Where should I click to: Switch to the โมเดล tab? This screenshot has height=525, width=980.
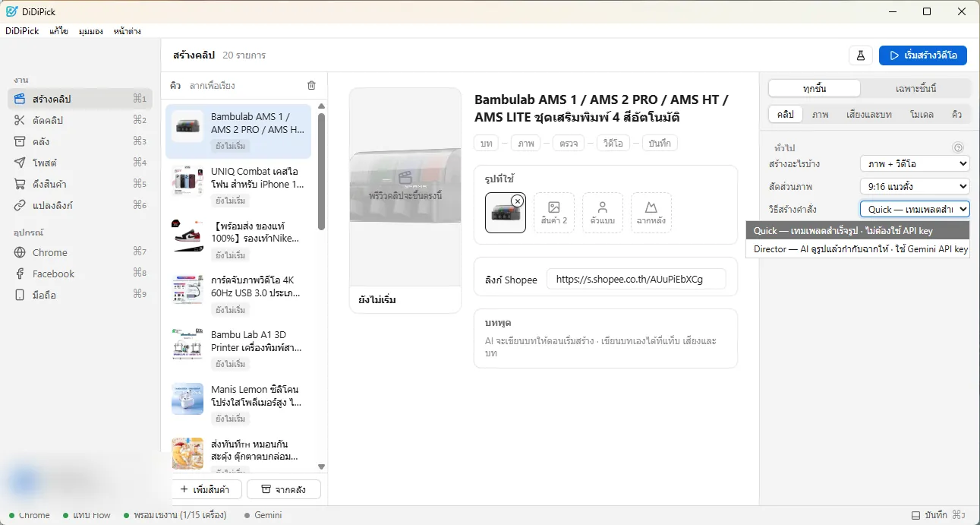[921, 115]
